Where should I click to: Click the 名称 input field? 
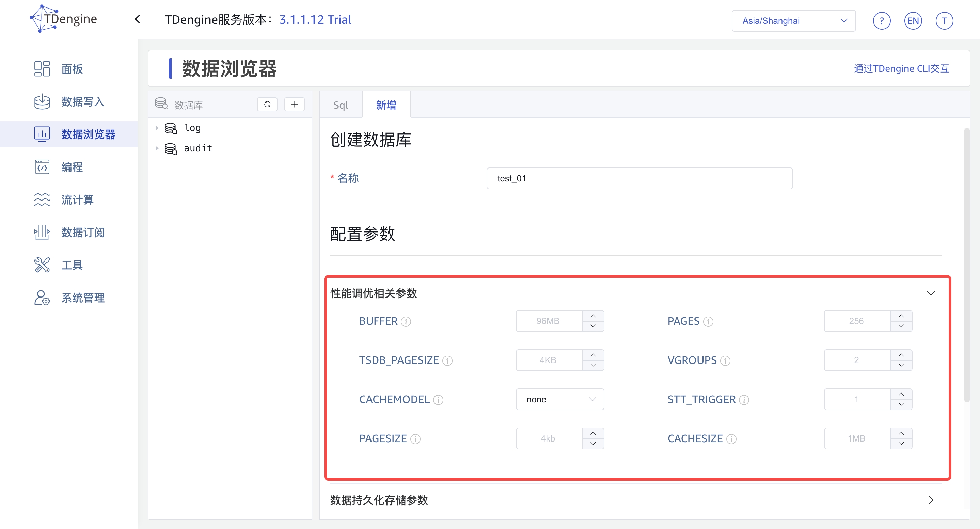639,178
